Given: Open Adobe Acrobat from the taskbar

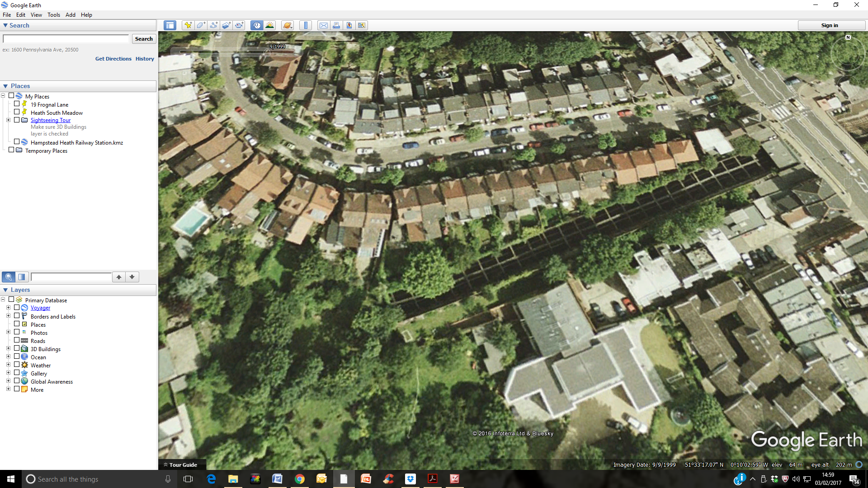Looking at the screenshot, I should (432, 479).
